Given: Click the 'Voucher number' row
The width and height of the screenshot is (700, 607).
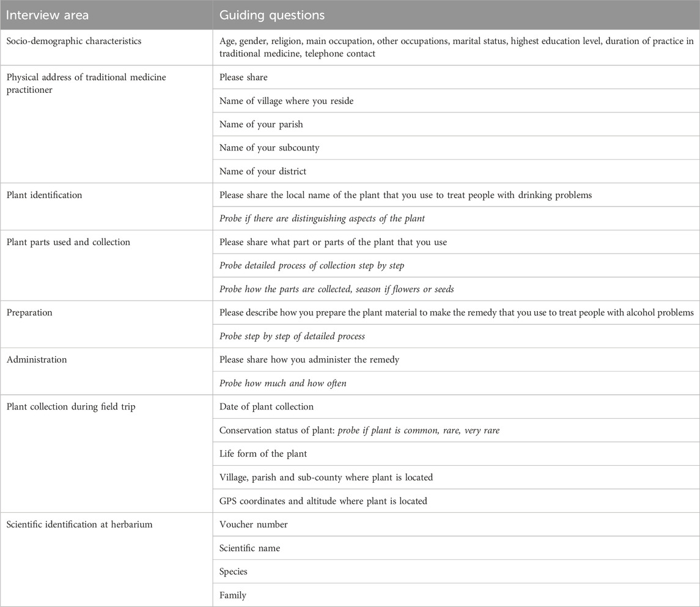Looking at the screenshot, I should click(456, 524).
